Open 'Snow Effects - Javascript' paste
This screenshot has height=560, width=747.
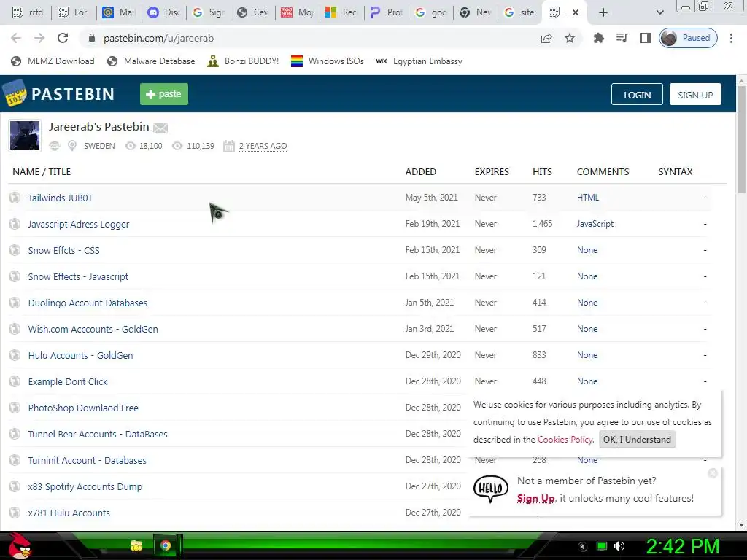click(78, 276)
